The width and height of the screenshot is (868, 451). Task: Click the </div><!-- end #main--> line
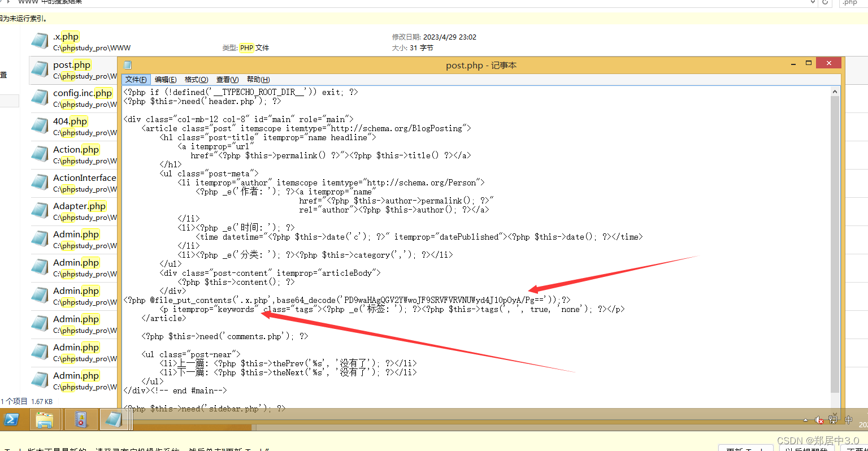175,391
